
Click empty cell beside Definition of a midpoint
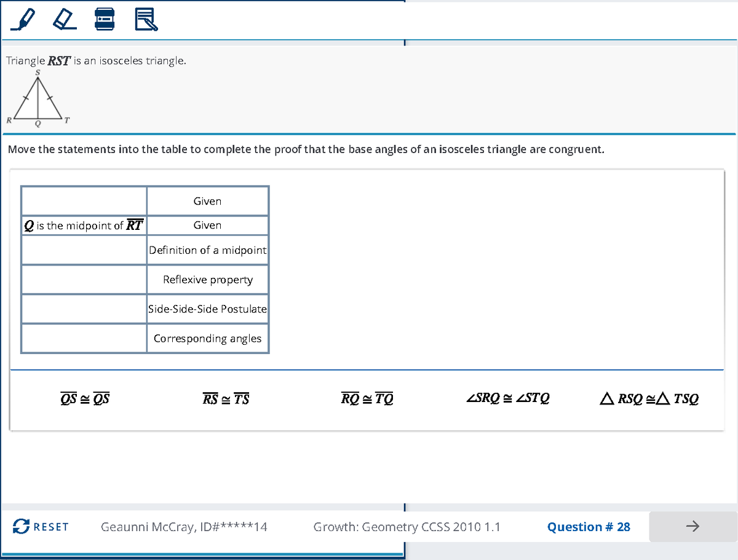[84, 250]
